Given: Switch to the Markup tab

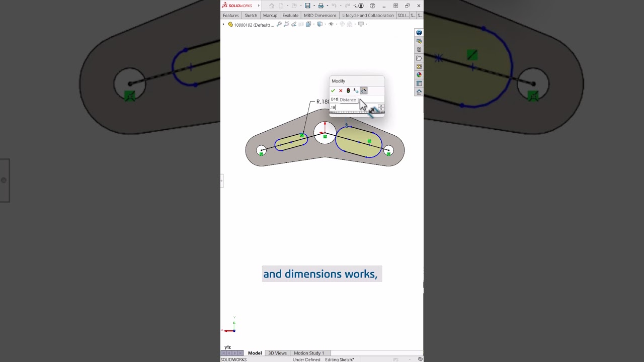Looking at the screenshot, I should click(x=270, y=16).
